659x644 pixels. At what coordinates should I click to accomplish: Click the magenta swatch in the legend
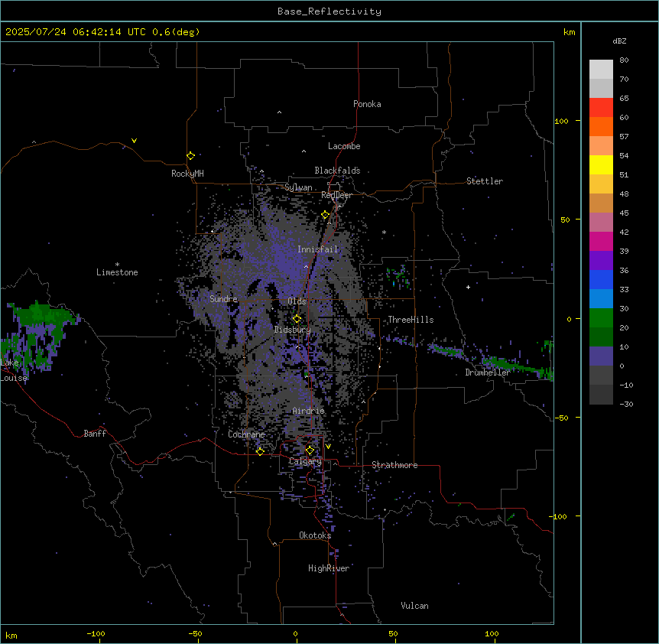[x=601, y=241]
